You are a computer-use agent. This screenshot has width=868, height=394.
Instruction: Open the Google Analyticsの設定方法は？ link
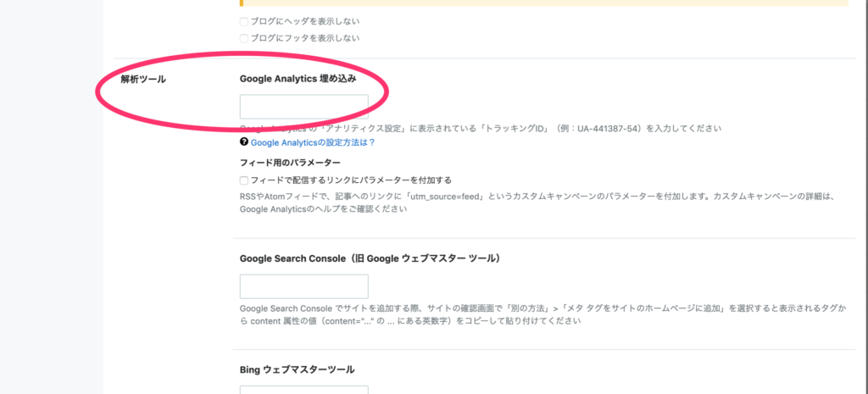(x=313, y=142)
